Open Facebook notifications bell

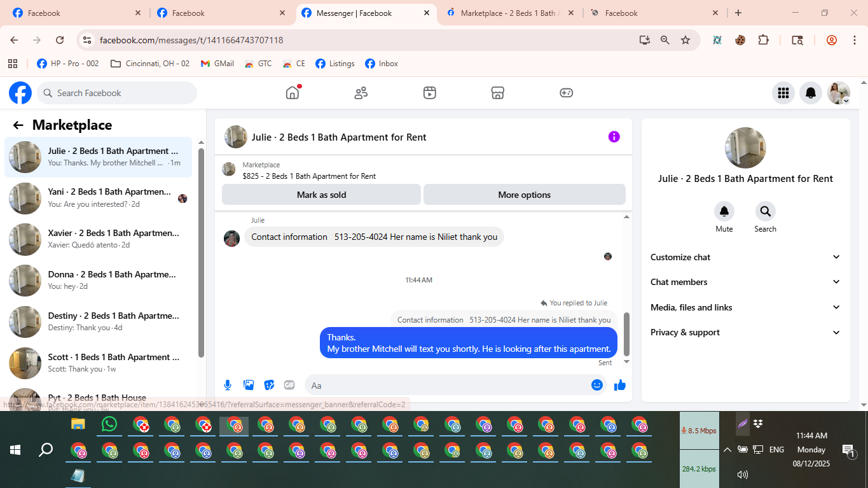point(811,93)
